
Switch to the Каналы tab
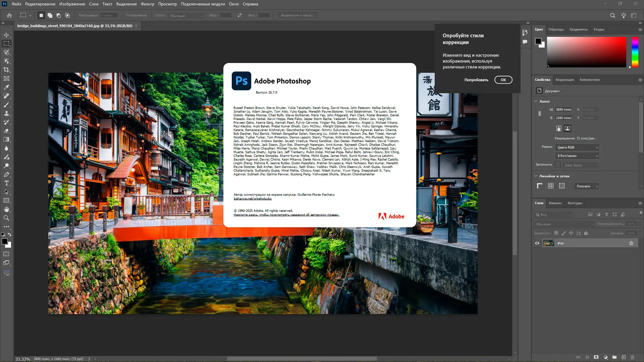[555, 203]
